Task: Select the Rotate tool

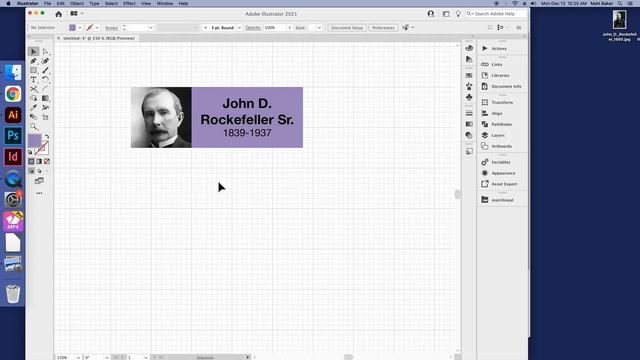Action: [45, 80]
